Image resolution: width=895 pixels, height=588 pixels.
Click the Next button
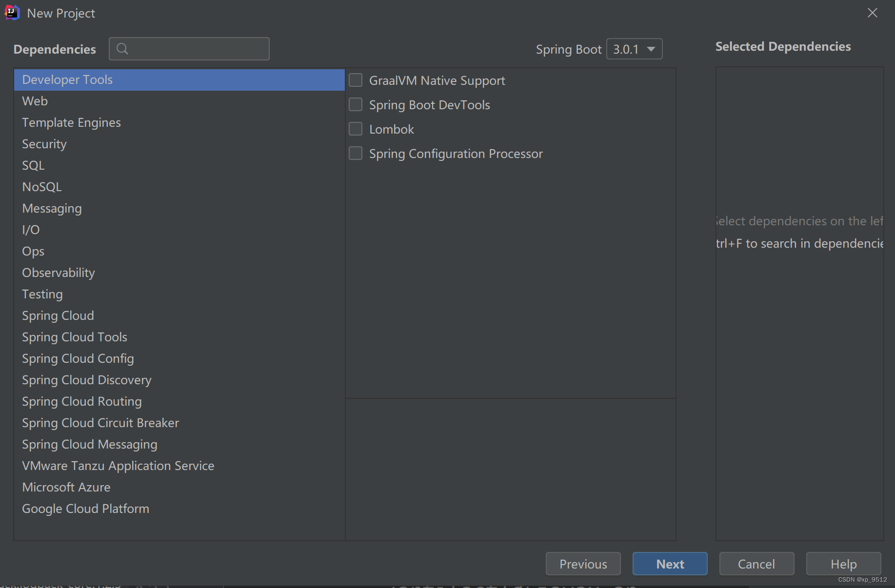670,564
